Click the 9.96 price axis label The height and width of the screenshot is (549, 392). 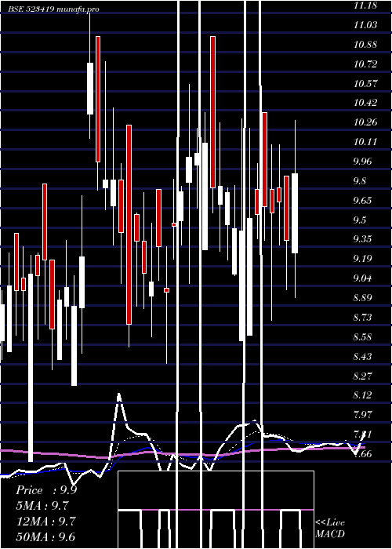(363, 162)
